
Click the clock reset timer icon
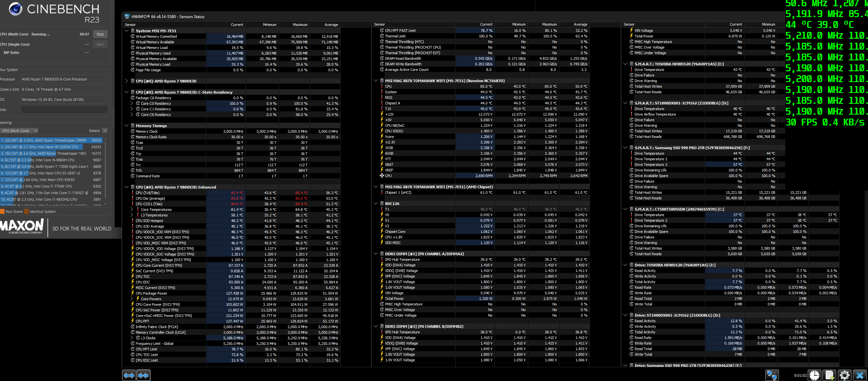(814, 375)
